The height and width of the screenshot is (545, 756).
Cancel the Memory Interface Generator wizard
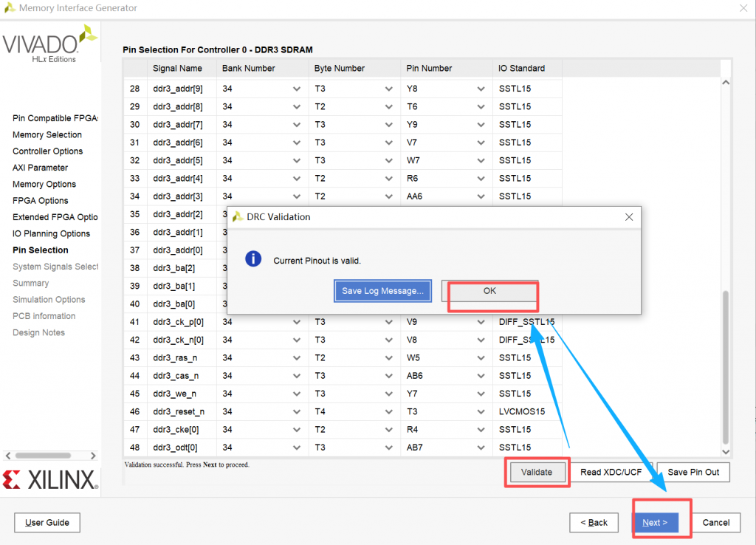[715, 523]
